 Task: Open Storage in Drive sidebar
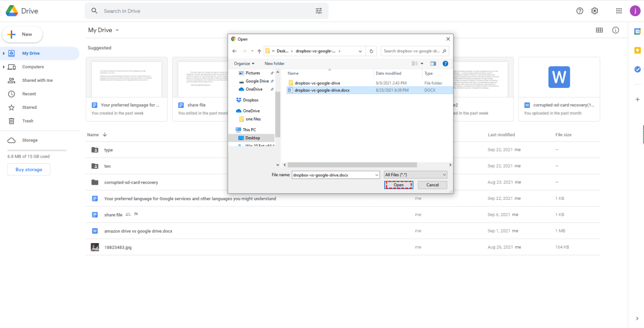tap(29, 140)
